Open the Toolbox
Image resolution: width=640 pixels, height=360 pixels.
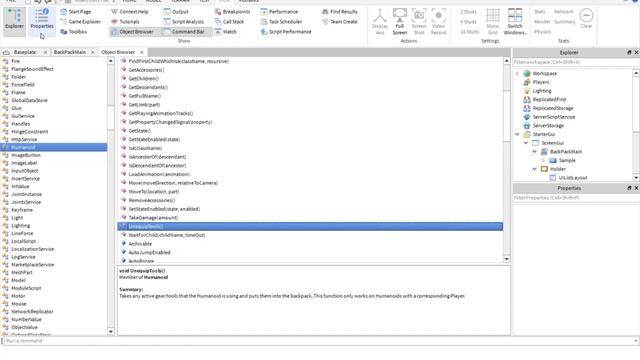[73, 31]
